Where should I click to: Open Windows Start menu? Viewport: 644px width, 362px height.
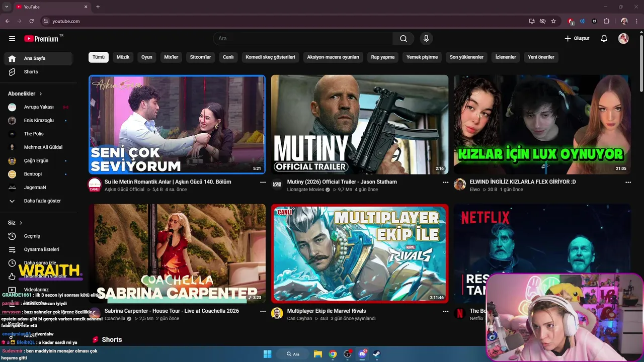[267, 354]
